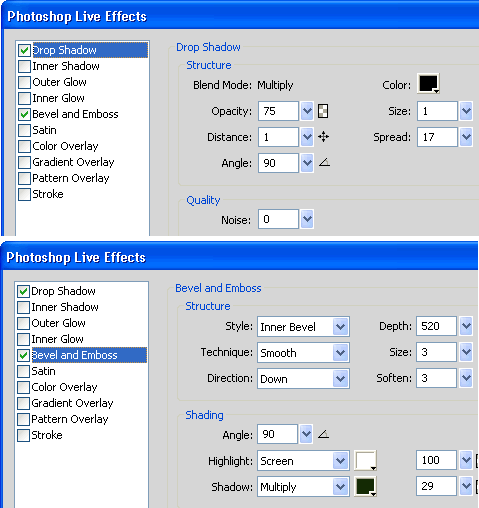This screenshot has width=479, height=508.
Task: Uncheck Bevel and Emboss in upper dialog
Action: pos(24,114)
